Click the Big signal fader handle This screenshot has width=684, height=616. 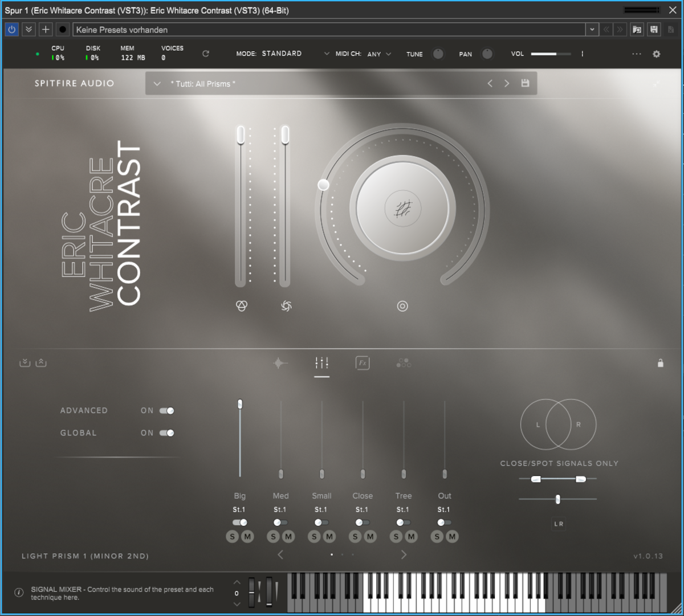coord(240,404)
